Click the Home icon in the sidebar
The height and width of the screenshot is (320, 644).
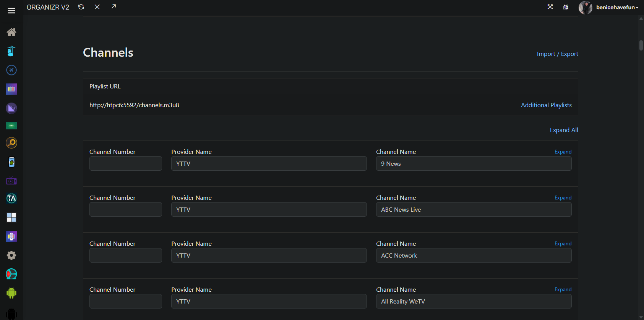tap(11, 32)
